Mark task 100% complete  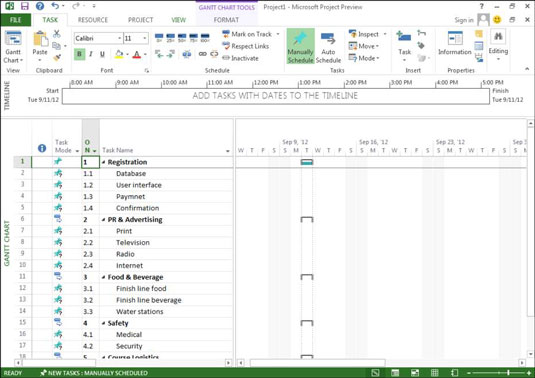[x=205, y=38]
